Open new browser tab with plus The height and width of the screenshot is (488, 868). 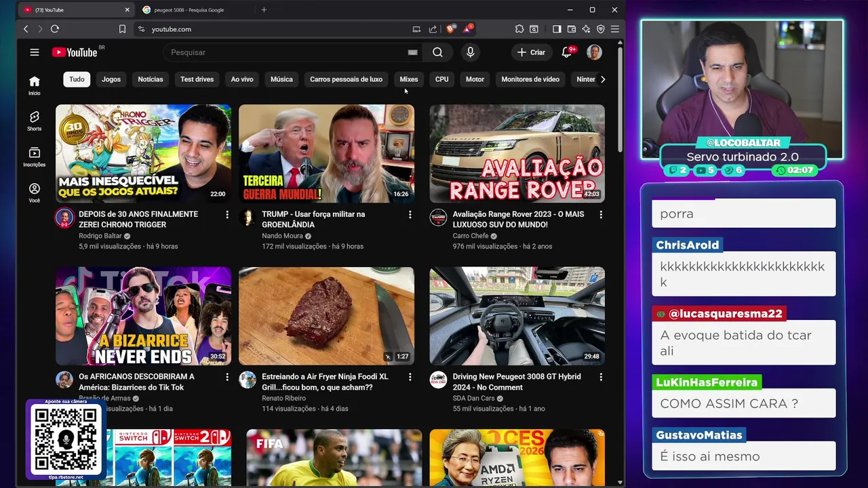click(264, 9)
